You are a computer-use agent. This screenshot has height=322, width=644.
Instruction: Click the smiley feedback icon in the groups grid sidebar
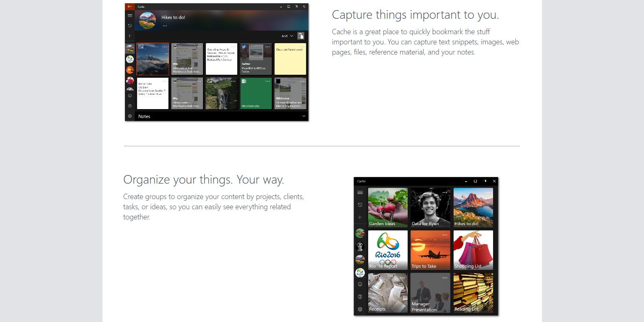tap(360, 284)
